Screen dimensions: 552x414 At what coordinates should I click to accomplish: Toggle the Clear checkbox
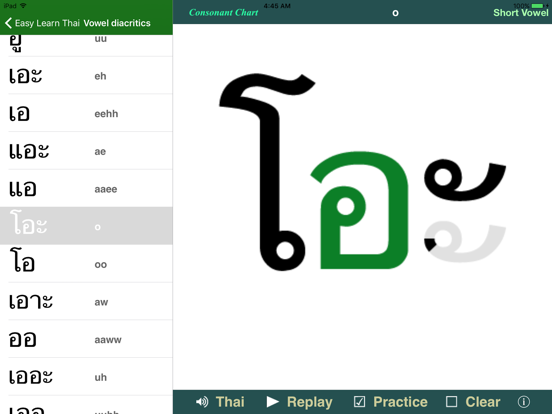point(451,402)
